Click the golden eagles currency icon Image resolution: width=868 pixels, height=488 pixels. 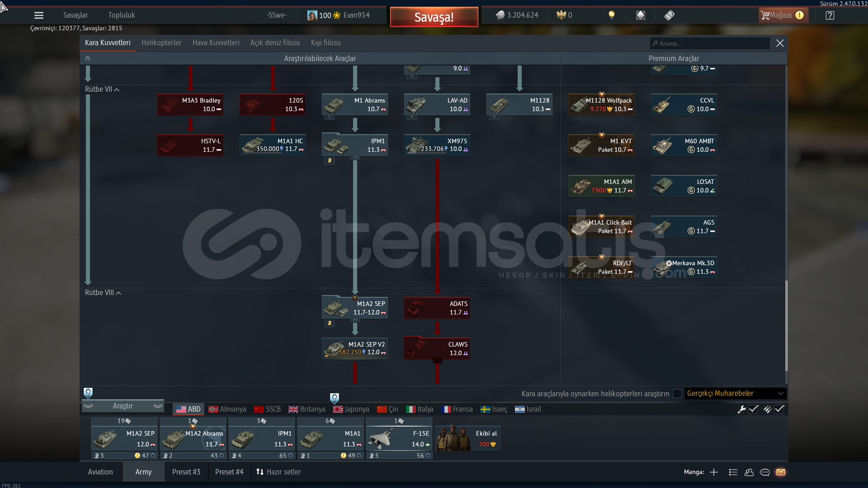pyautogui.click(x=561, y=15)
